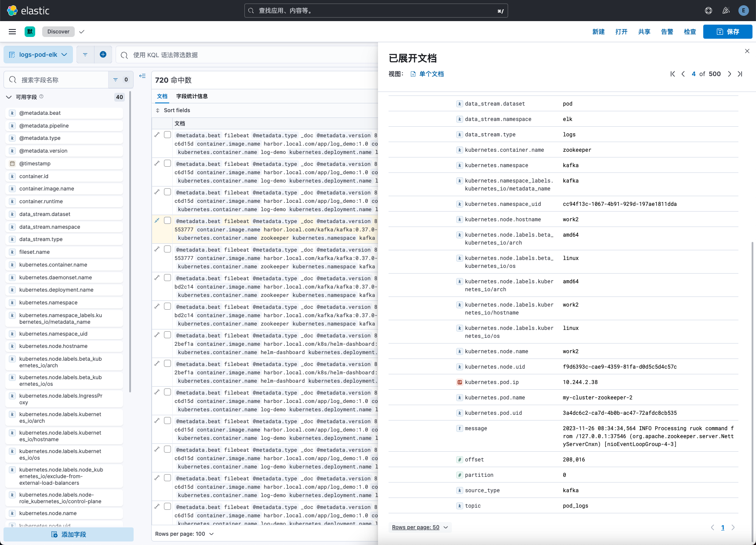Image resolution: width=756 pixels, height=545 pixels.
Task: Open the saved search chevron next to Discover
Action: (x=82, y=32)
